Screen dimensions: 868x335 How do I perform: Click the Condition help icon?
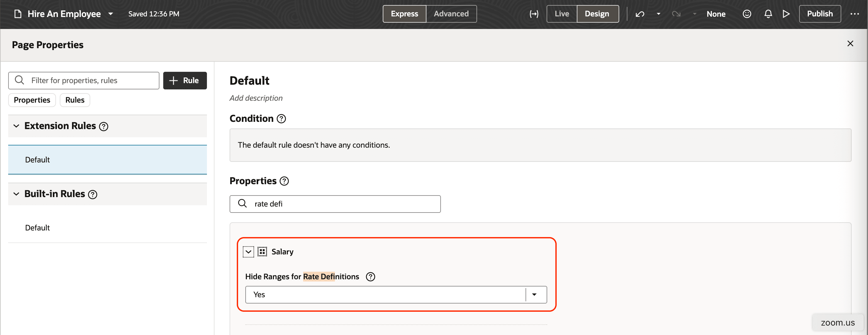click(281, 118)
